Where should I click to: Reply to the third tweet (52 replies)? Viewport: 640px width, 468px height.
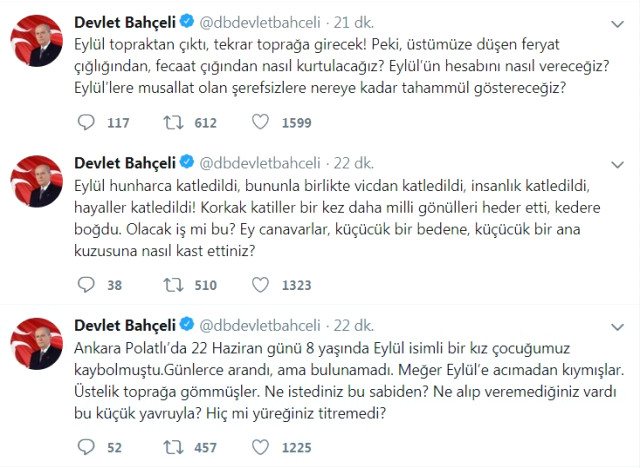[87, 446]
